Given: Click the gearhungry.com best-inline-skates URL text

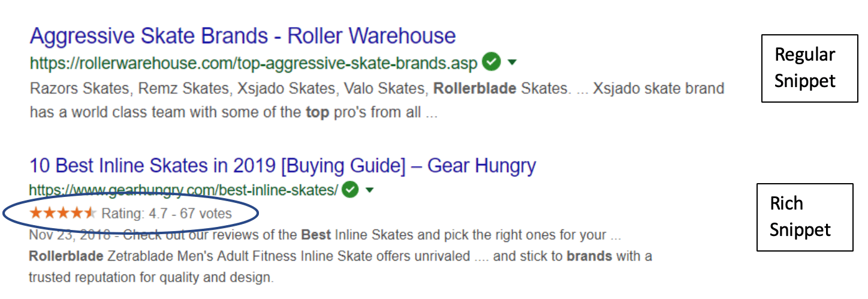Looking at the screenshot, I should (183, 191).
